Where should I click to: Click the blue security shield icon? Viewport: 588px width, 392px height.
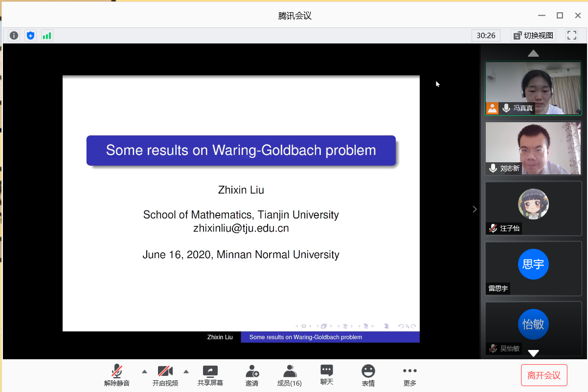point(31,35)
